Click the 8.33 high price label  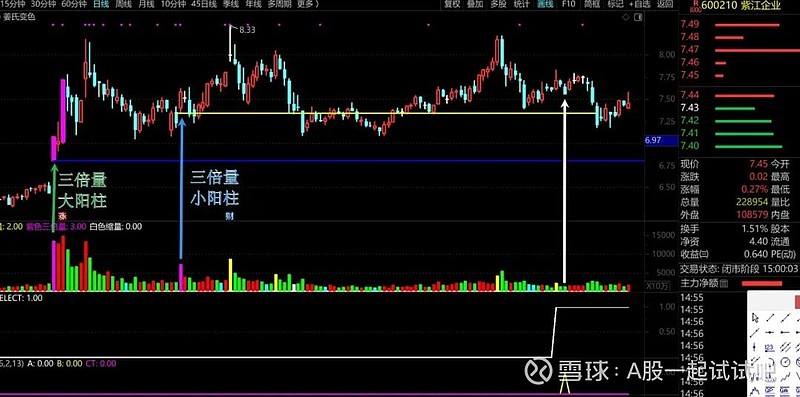[x=247, y=30]
